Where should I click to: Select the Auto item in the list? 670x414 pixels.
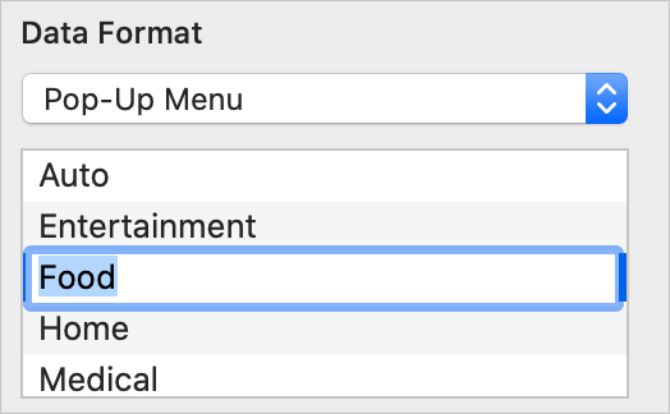[x=74, y=176]
